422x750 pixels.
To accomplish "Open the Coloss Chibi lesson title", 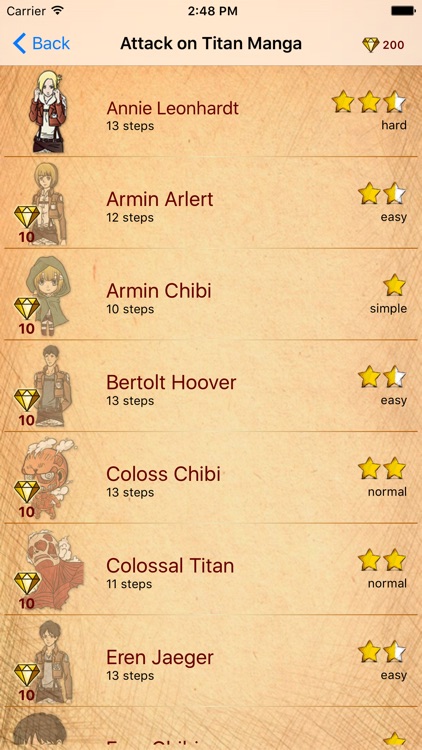I will coord(163,474).
